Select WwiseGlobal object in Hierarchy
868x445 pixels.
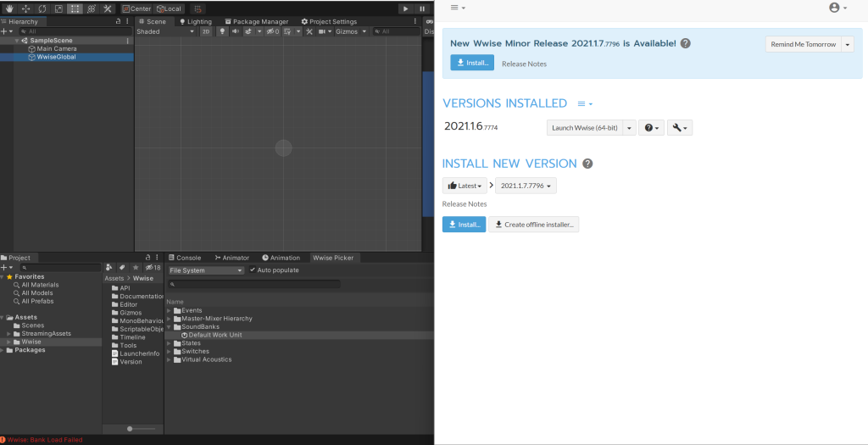[56, 57]
